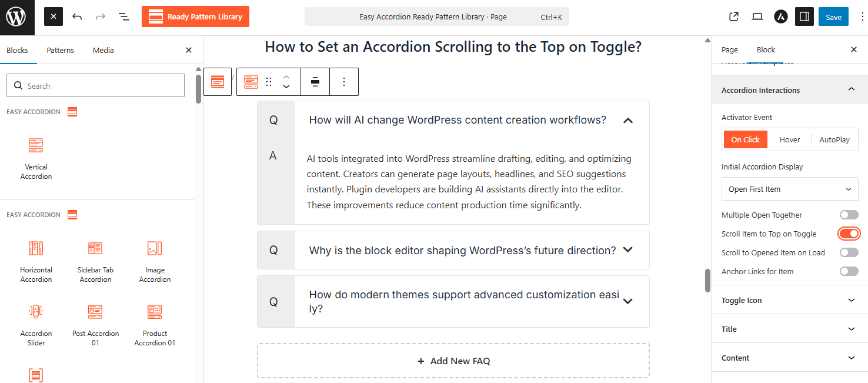Open block options three-dot menu
Image resolution: width=868 pixels, height=383 pixels.
[344, 82]
